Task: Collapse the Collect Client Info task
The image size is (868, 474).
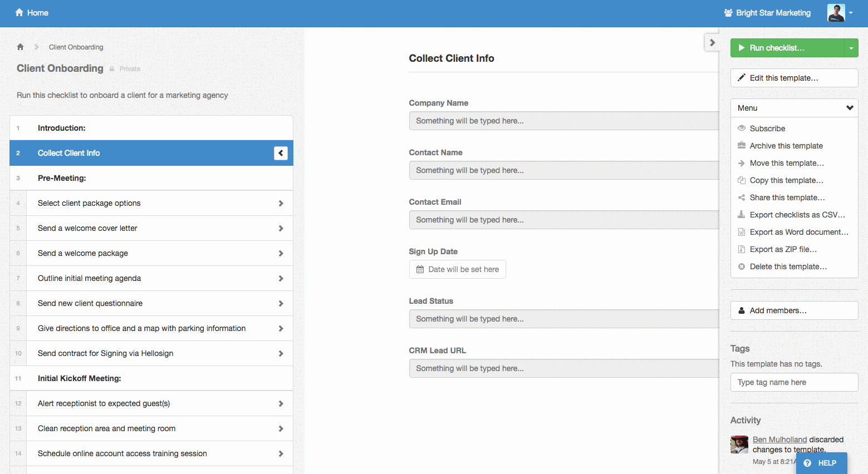Action: coord(281,153)
